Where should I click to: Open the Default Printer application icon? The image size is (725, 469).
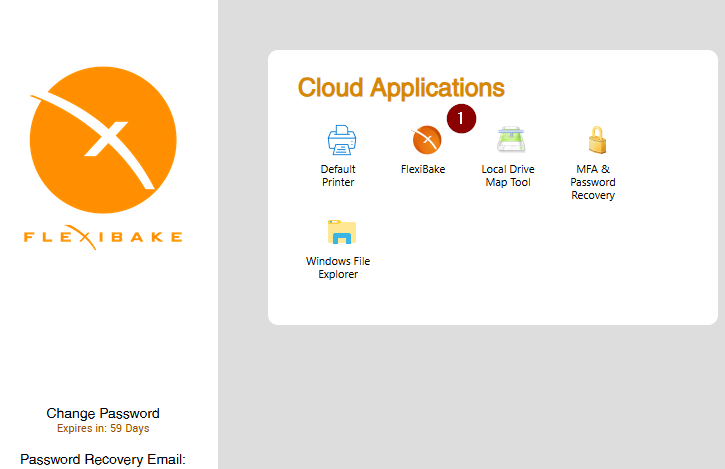point(342,140)
